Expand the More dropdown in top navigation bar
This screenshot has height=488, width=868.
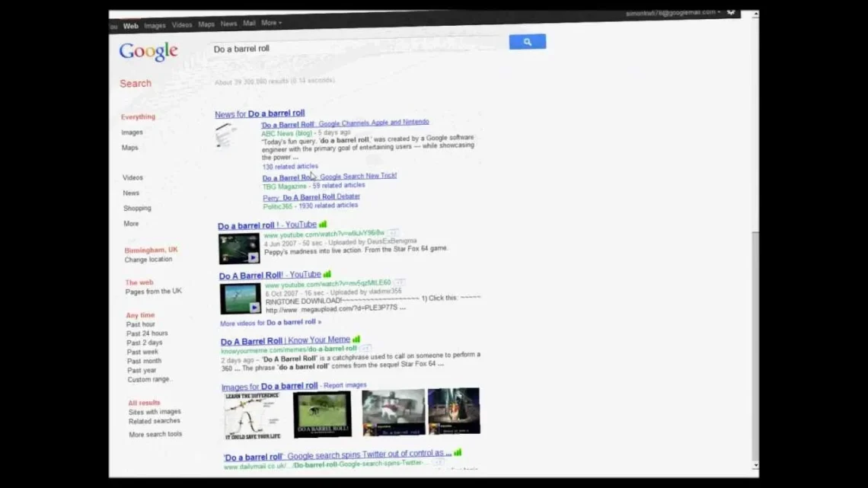[271, 24]
